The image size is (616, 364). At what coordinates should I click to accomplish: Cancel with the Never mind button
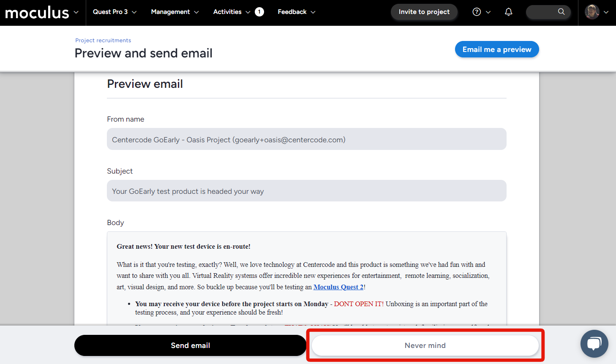point(425,345)
